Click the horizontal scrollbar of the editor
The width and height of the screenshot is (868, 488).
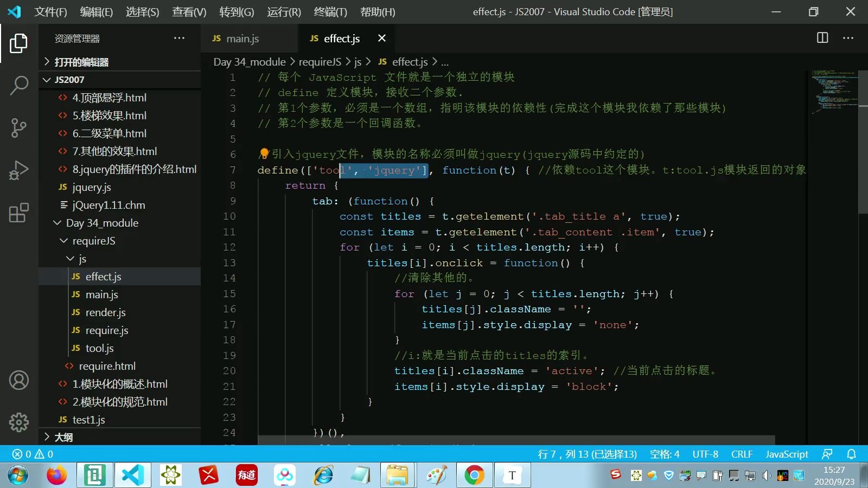coord(516,440)
